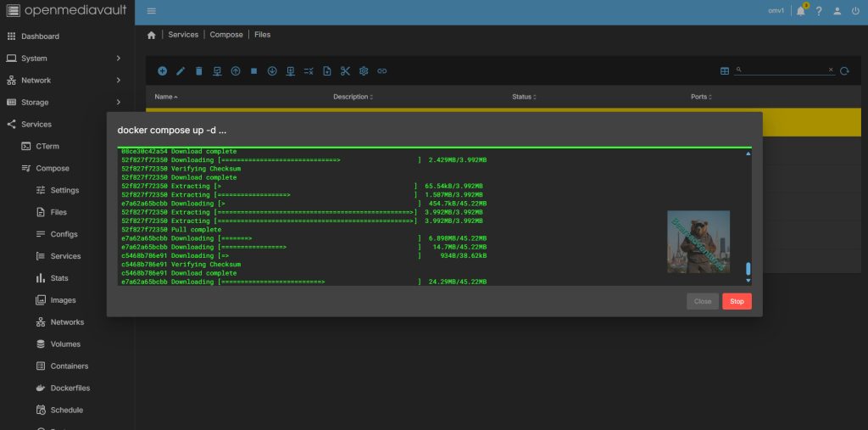The image size is (868, 430).
Task: Click the refresh icon beside search
Action: (844, 71)
